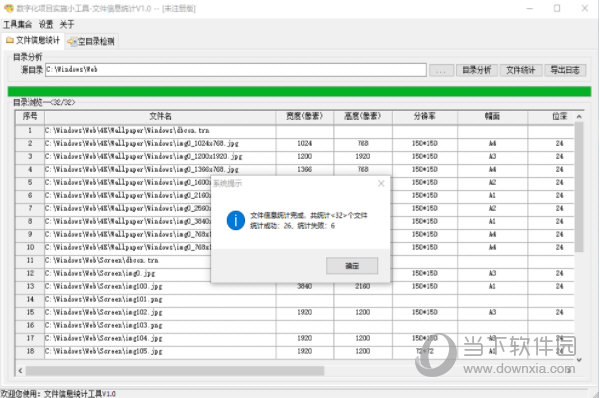Click the 幅面 cell A3 in row 3
Image resolution: width=600 pixels, height=398 pixels.
click(492, 157)
